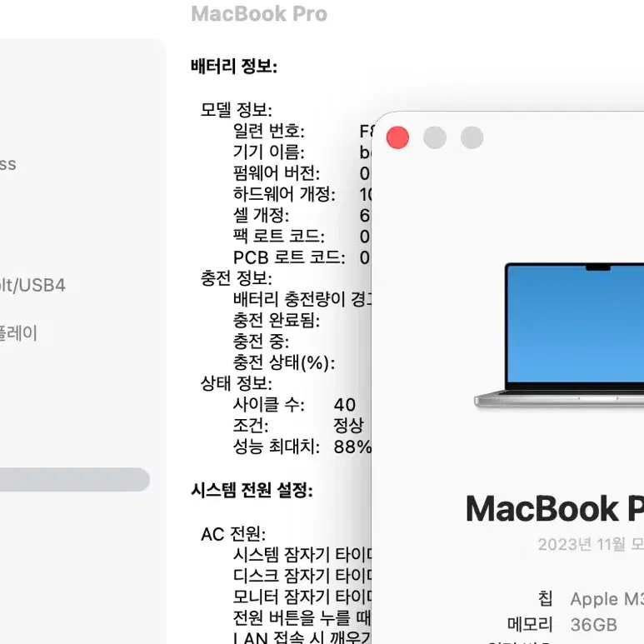This screenshot has height=644, width=644.
Task: Click the cycle count value 40
Action: 345,405
